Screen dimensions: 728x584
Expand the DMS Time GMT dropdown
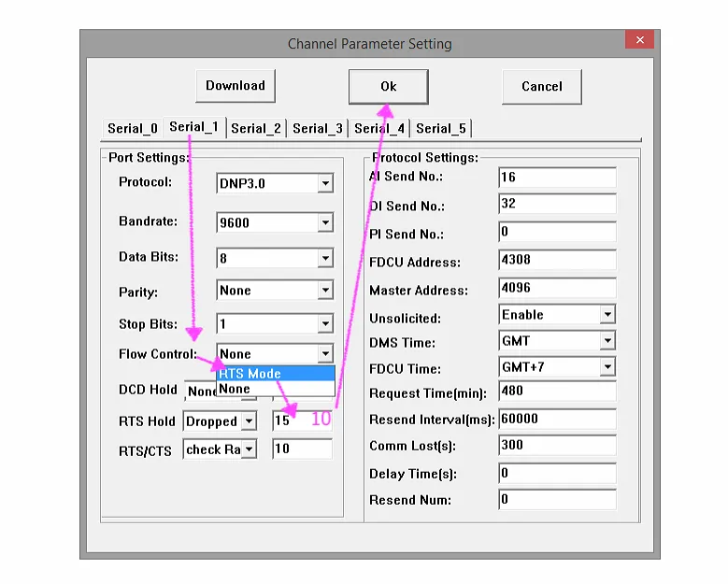607,341
